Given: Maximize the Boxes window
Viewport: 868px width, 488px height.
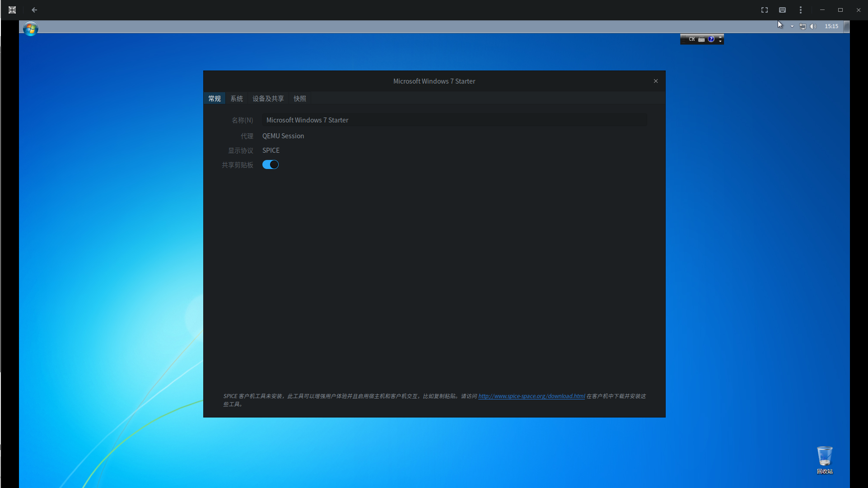Looking at the screenshot, I should tap(840, 10).
